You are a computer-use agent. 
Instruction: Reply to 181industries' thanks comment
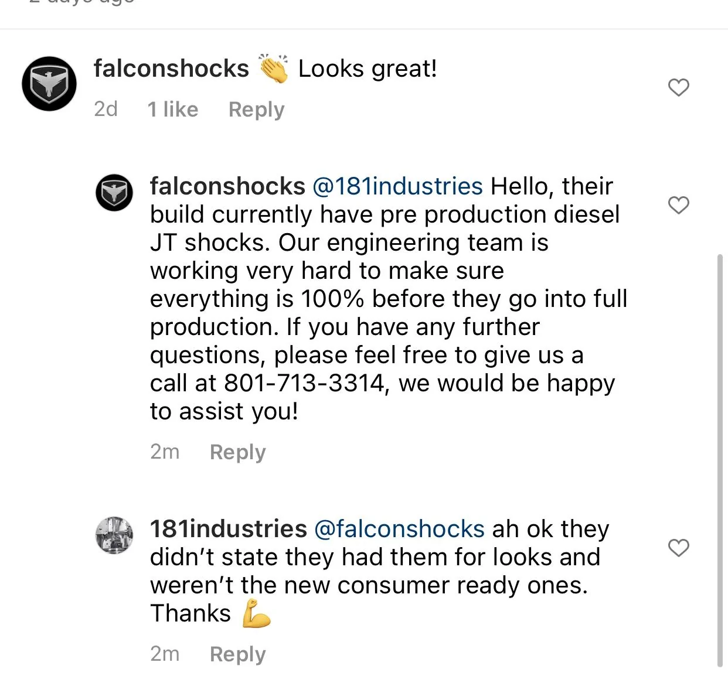click(x=237, y=654)
